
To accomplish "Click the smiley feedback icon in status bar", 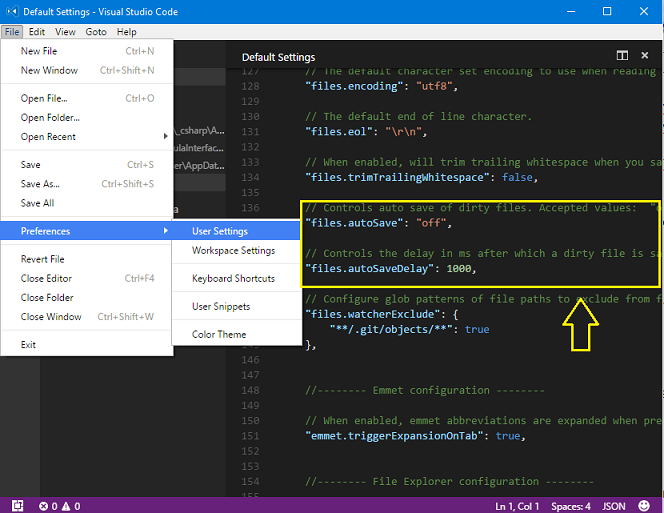I will [644, 505].
